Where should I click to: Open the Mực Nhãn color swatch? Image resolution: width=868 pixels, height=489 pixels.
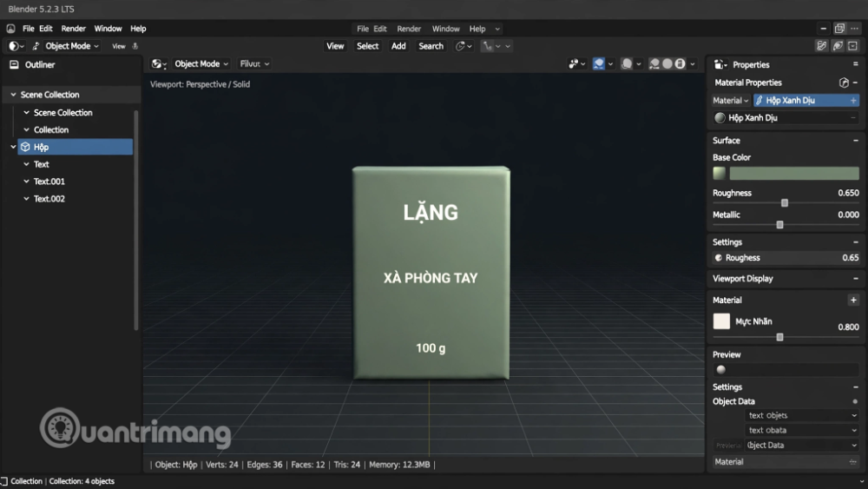(721, 321)
